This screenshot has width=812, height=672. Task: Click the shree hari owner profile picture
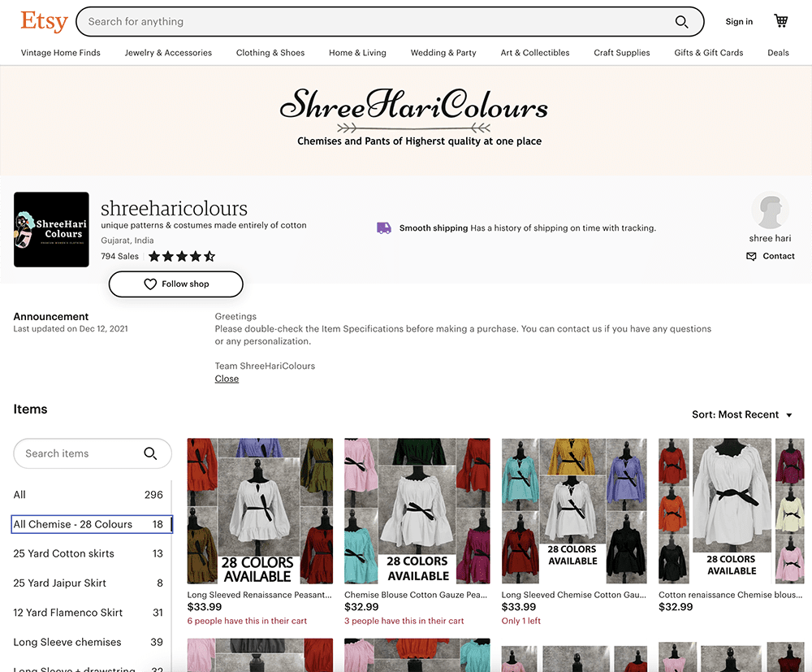click(x=770, y=210)
